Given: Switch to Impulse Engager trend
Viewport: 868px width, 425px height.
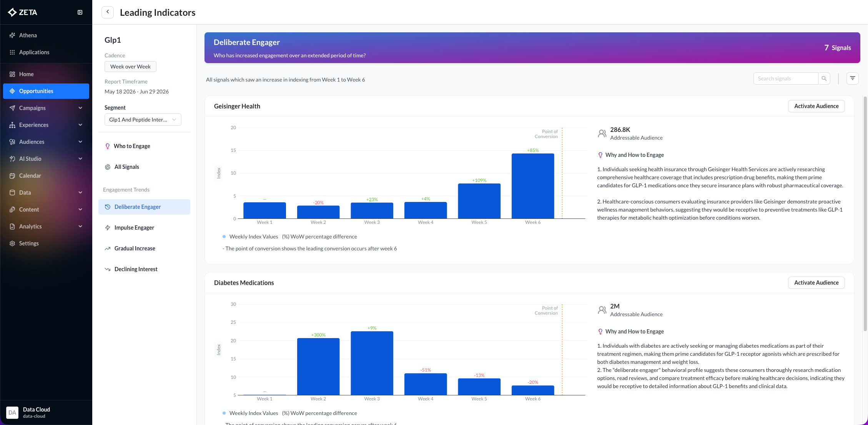Looking at the screenshot, I should 144,228.
